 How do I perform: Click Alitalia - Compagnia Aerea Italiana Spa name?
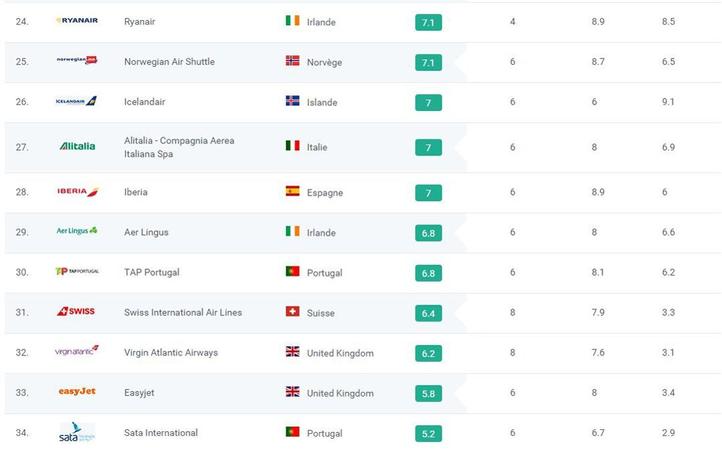click(x=179, y=147)
